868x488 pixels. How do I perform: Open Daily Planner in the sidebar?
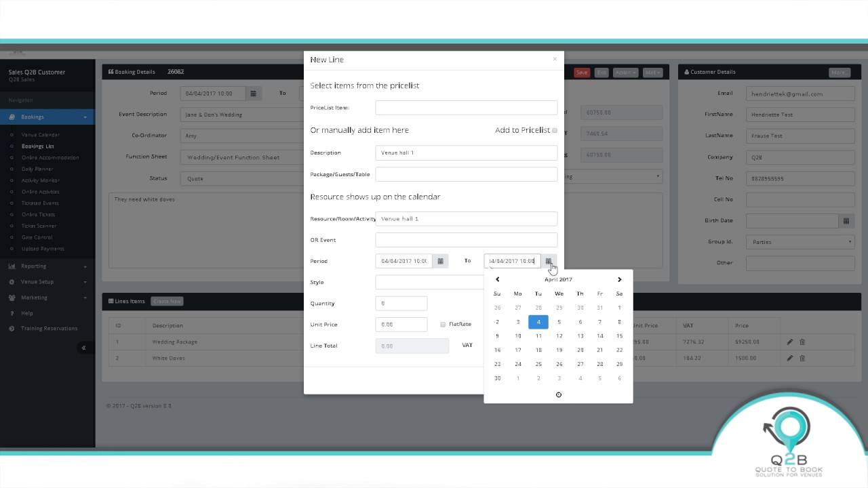[37, 169]
